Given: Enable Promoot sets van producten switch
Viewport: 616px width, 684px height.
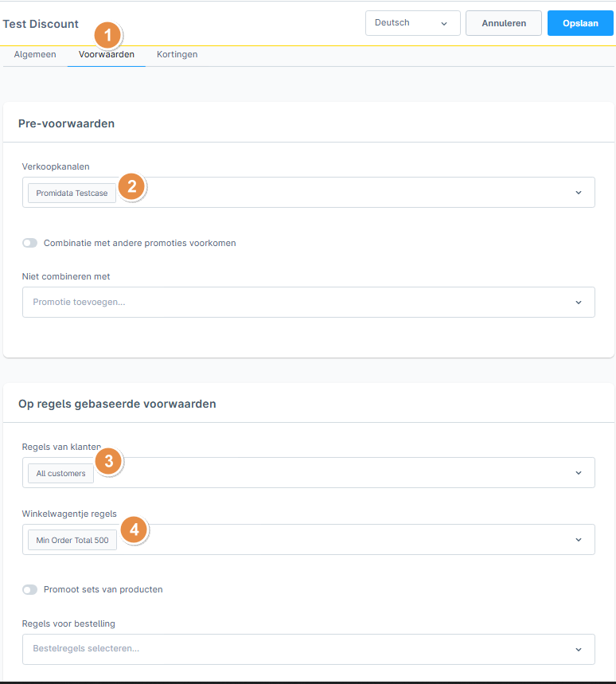Looking at the screenshot, I should (30, 590).
